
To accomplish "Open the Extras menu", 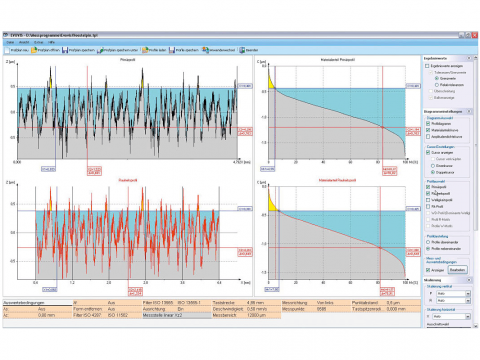I will coord(38,42).
